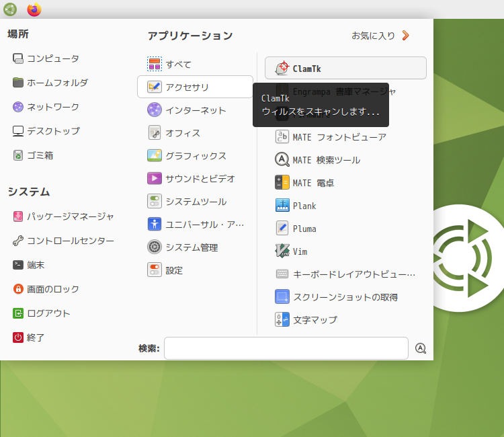Select the 設定 category

point(195,270)
